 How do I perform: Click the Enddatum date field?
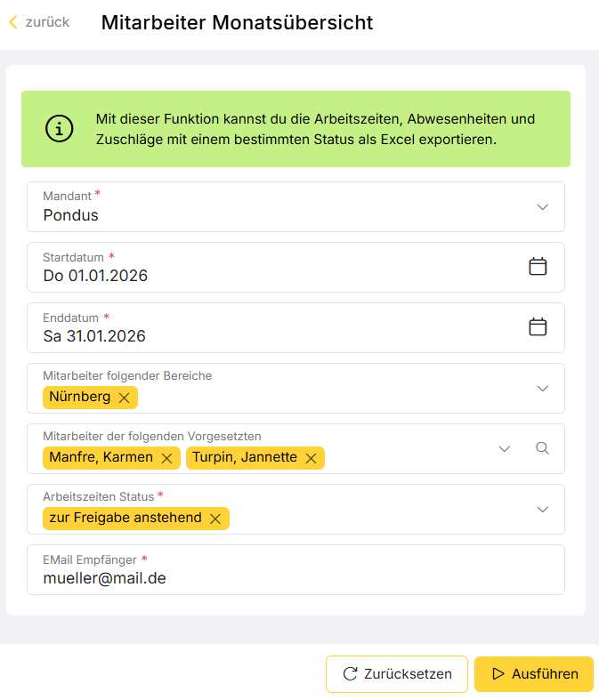coord(295,327)
